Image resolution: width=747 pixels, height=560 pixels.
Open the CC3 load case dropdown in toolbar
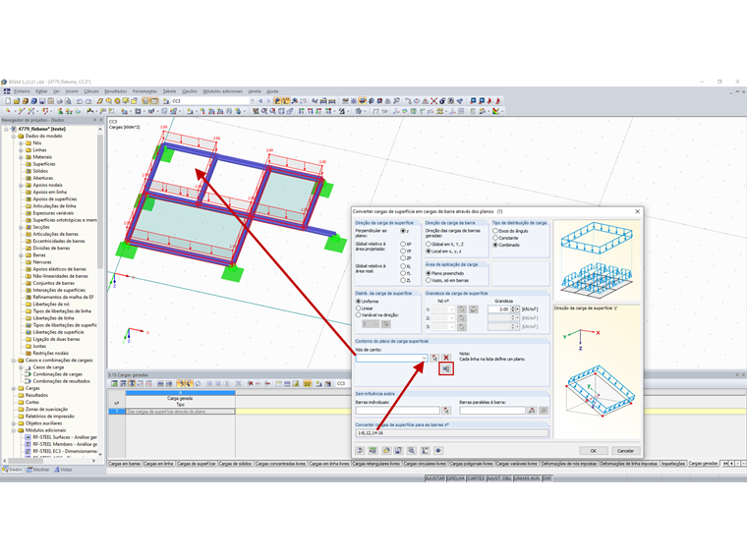(x=252, y=101)
